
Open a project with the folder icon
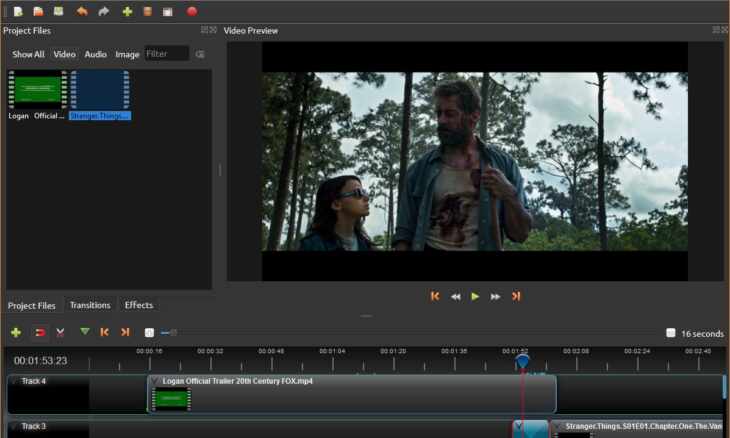pyautogui.click(x=38, y=11)
